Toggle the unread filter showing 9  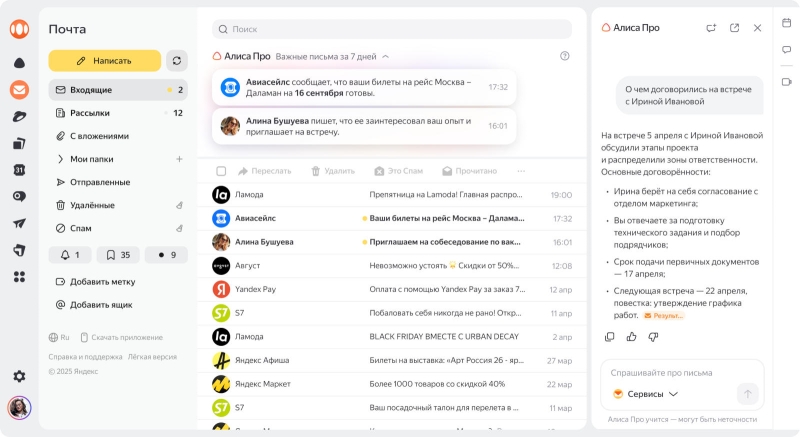(166, 255)
